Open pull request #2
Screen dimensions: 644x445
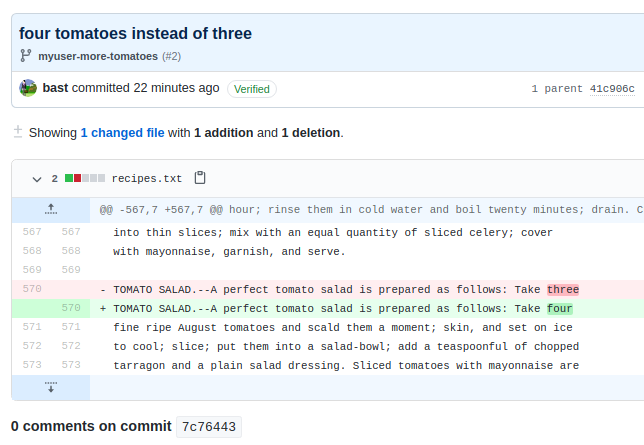click(x=171, y=56)
